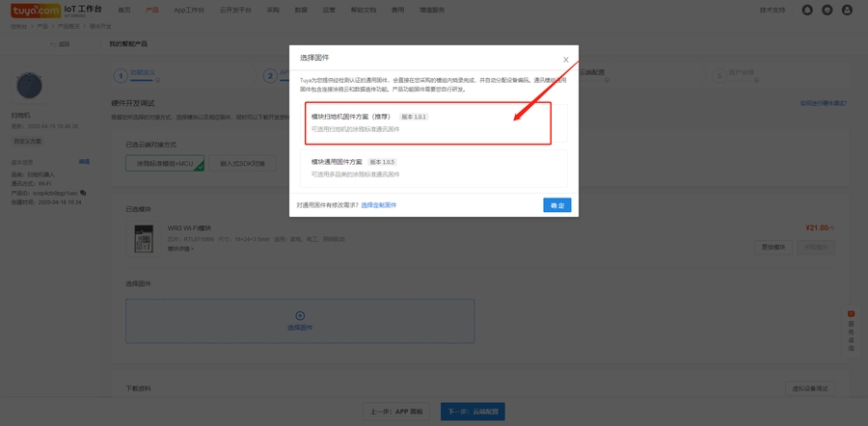Open the 产品 top menu item

point(151,10)
